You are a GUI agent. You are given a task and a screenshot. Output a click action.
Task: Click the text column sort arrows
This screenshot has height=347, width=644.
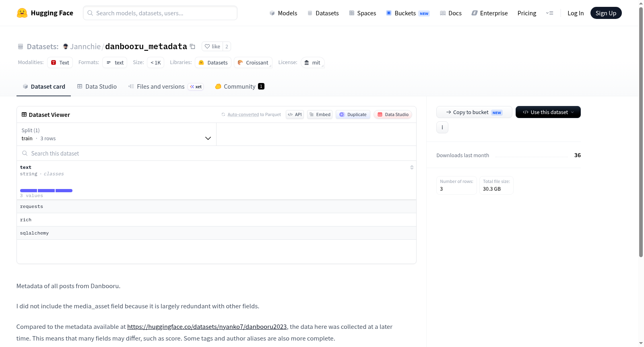pyautogui.click(x=412, y=167)
